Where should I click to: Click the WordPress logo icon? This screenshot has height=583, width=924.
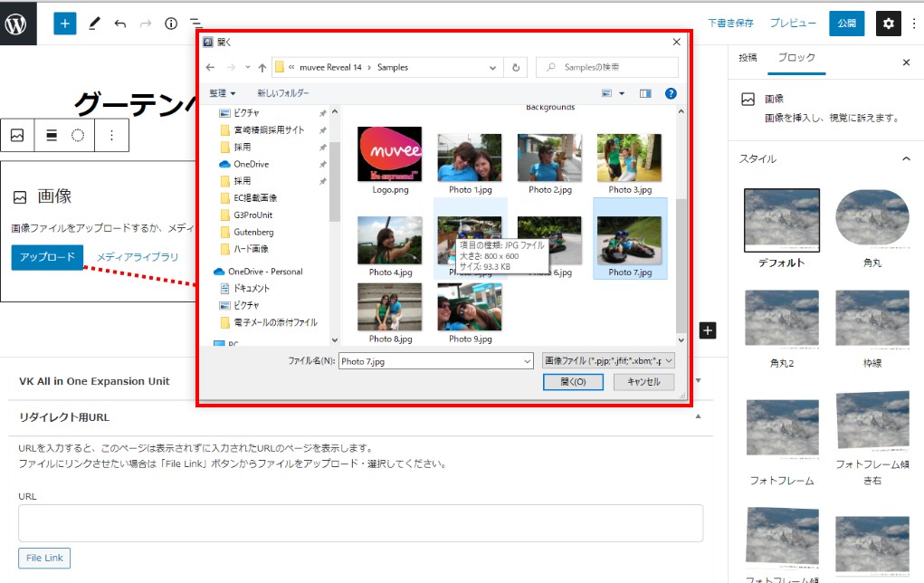[17, 24]
